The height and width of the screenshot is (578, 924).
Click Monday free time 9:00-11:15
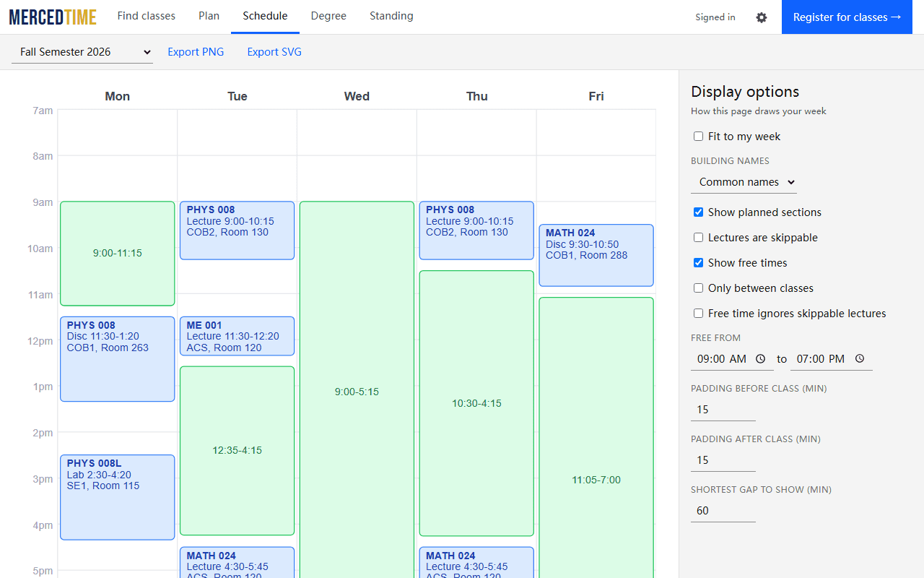click(x=118, y=254)
